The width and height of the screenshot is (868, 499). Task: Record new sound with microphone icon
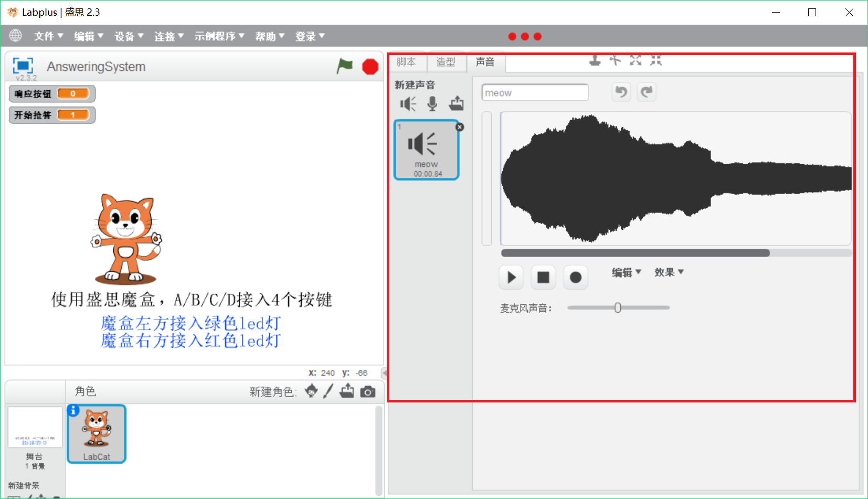click(432, 104)
